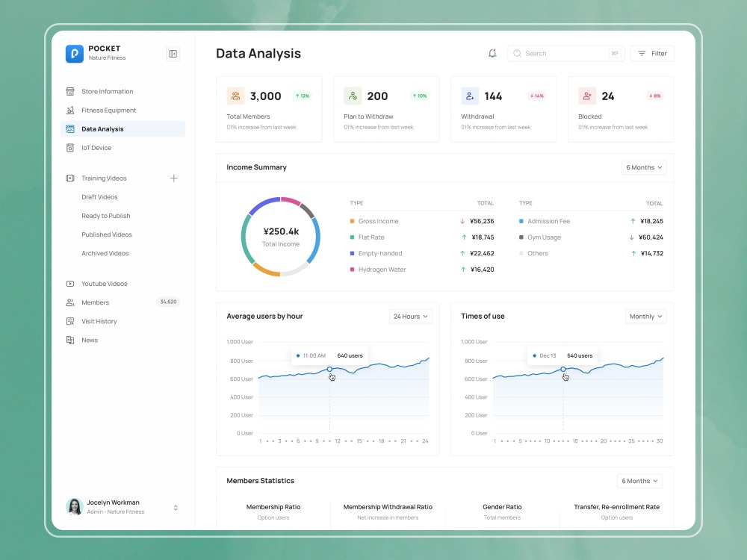This screenshot has height=560, width=747.
Task: Click the Data Analysis chart icon
Action: click(x=69, y=129)
